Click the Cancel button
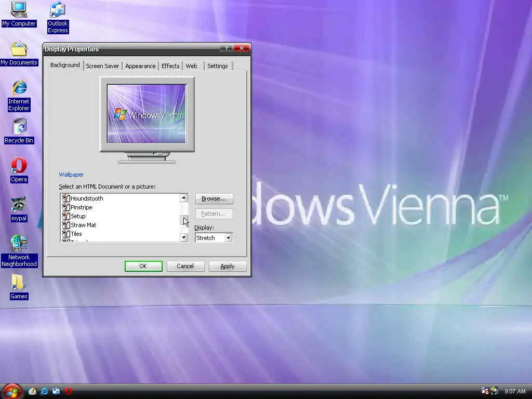Screen dimensions: 532x399 tap(185, 266)
